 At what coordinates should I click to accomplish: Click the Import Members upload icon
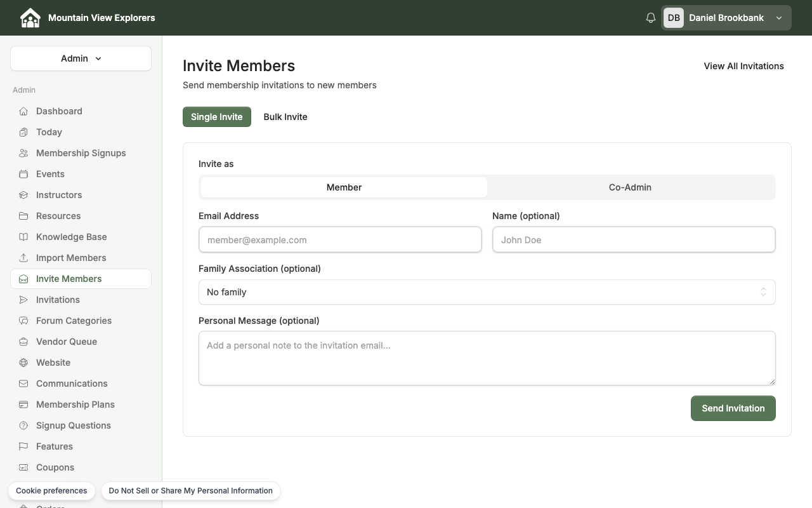[x=23, y=258]
